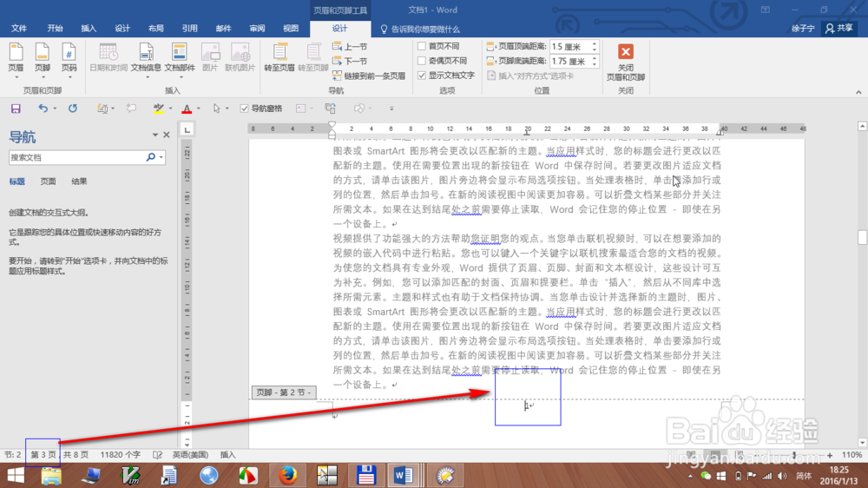
Task: Jump to 下一节 (Next section)
Action: [349, 61]
